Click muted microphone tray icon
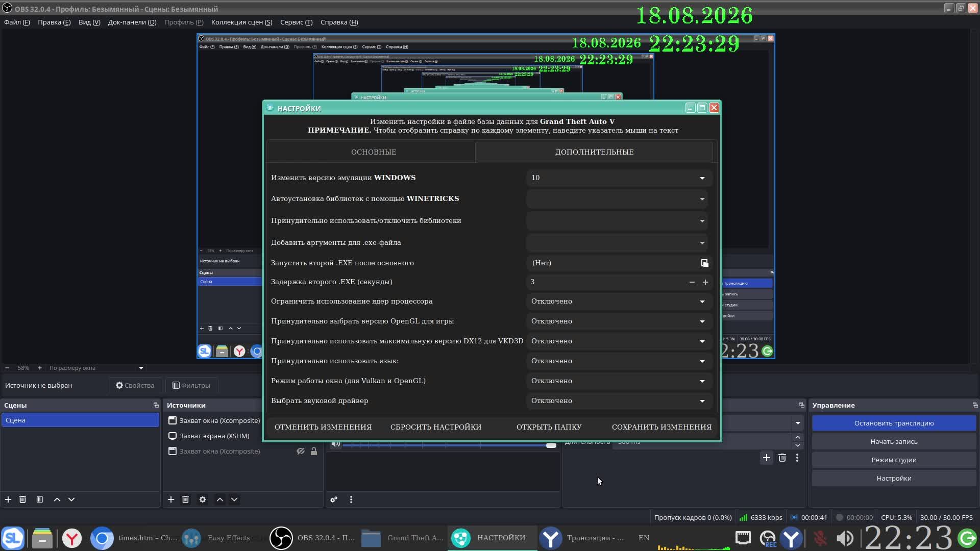 tap(820, 538)
